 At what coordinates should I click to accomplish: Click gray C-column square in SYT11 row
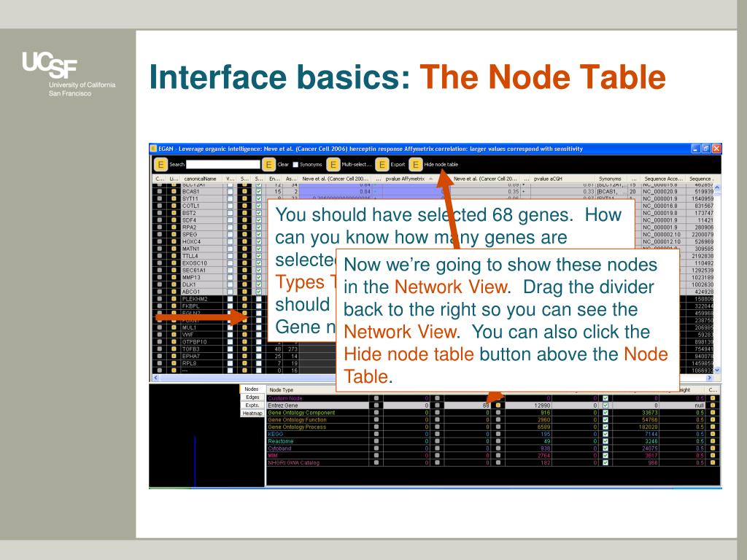(x=160, y=198)
